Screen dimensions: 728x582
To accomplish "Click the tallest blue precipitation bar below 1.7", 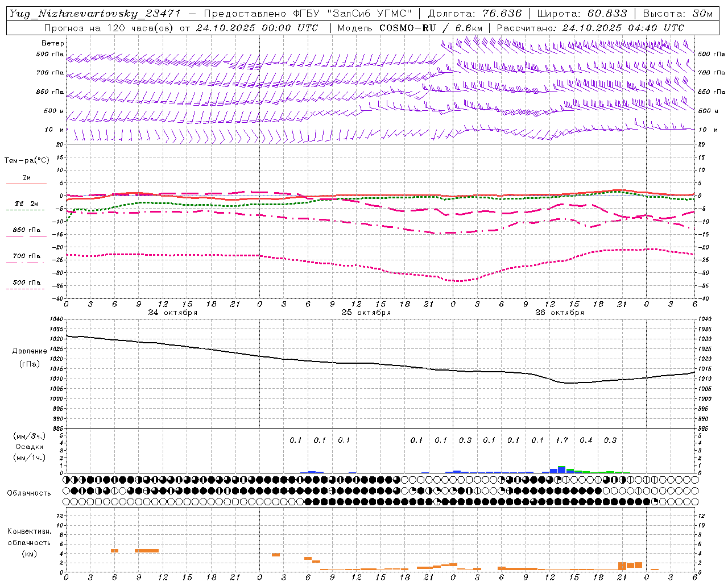I will coord(561,469).
